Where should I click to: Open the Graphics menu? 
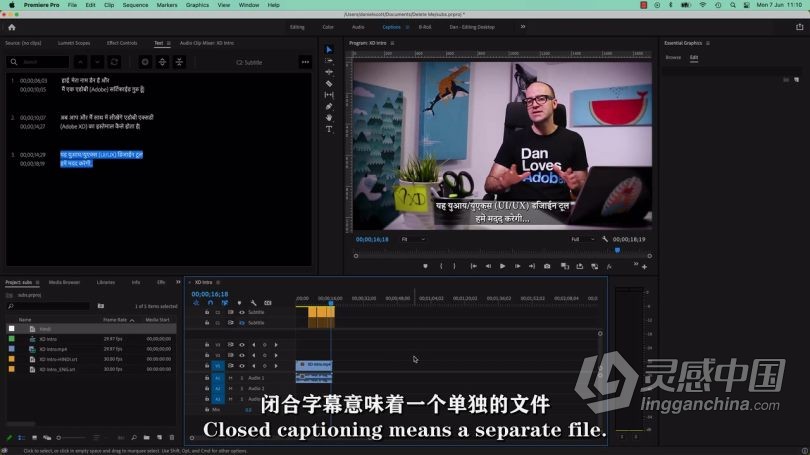tap(197, 5)
